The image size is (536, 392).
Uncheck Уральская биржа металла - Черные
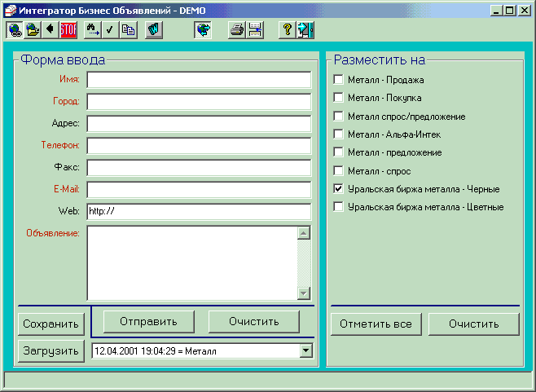(x=338, y=188)
